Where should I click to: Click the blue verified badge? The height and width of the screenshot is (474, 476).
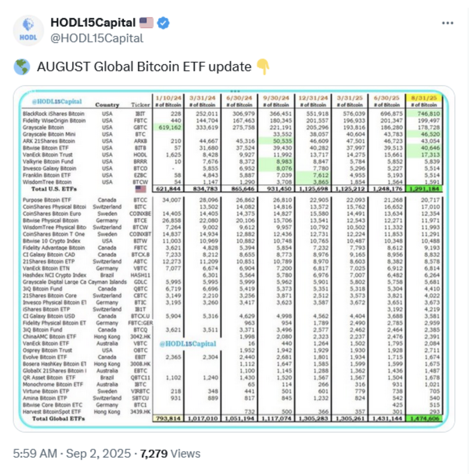163,23
